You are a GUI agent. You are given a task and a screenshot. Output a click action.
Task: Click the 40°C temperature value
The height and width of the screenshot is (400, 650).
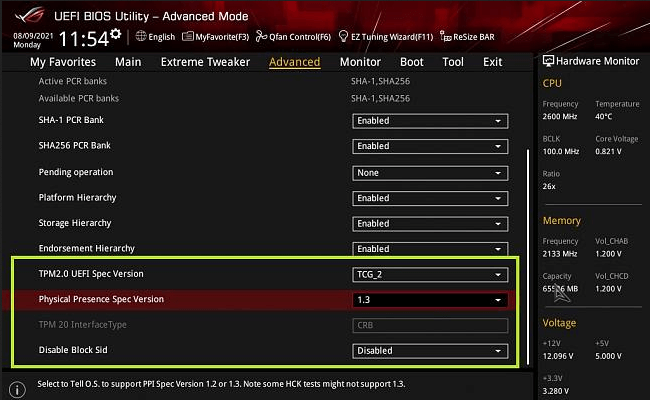pyautogui.click(x=604, y=116)
